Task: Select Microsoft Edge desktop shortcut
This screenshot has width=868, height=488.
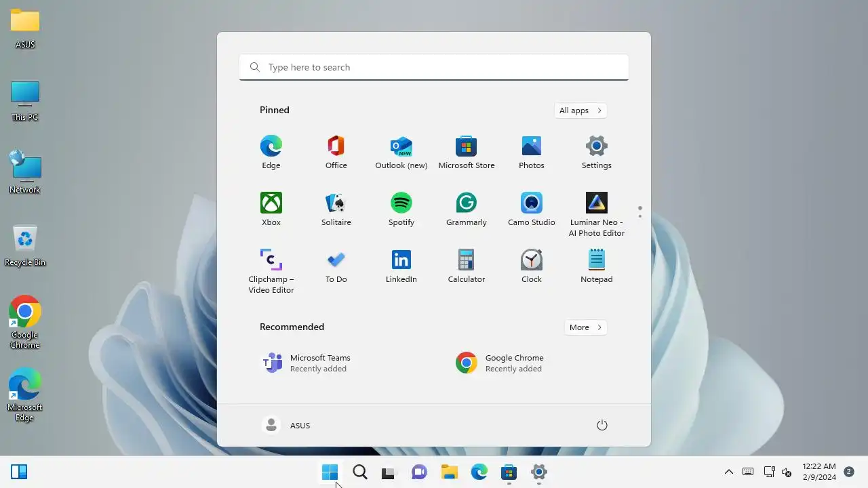Action: click(x=25, y=394)
